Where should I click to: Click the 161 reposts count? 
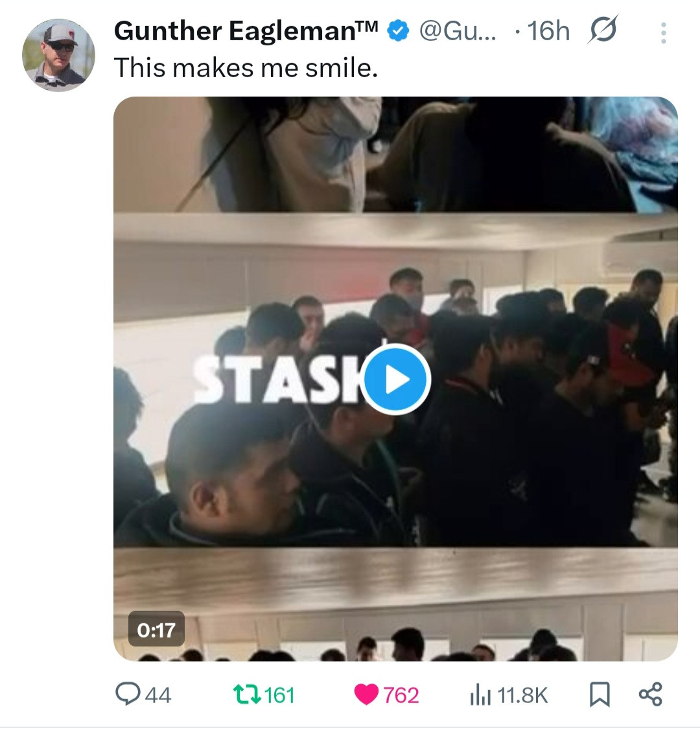(279, 695)
